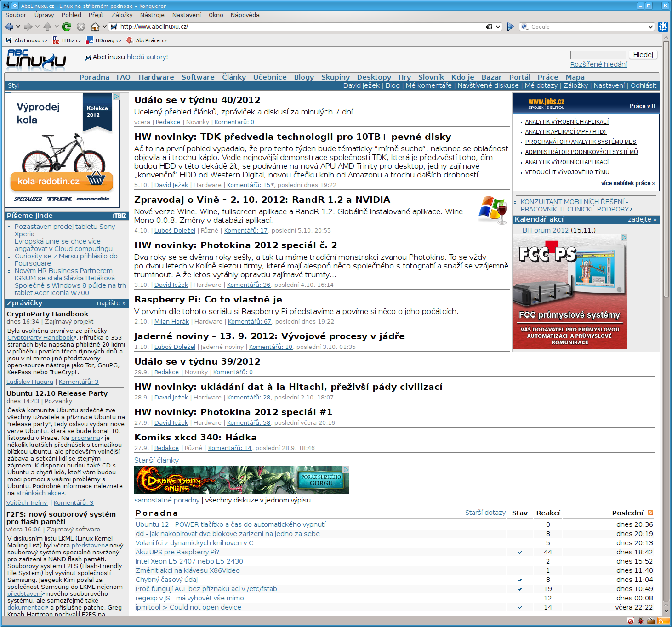
Task: Load the URL with the blue Go arrow
Action: pos(510,27)
